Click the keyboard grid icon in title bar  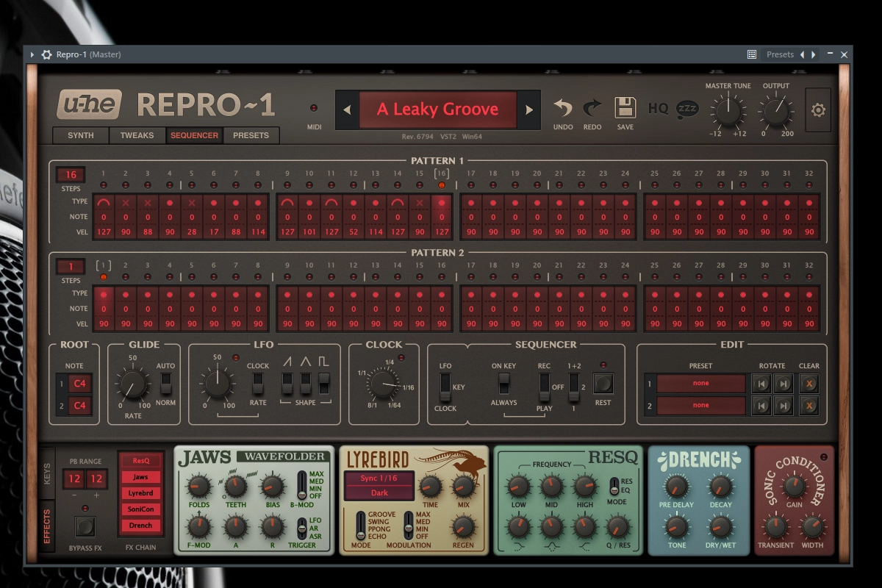pos(752,54)
